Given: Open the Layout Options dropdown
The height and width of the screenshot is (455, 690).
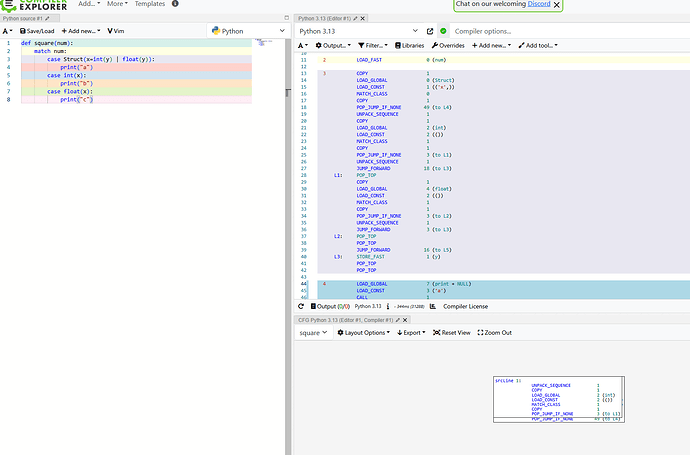Looking at the screenshot, I should [x=363, y=333].
